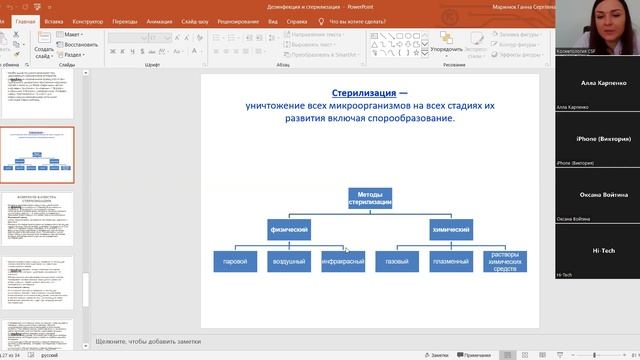This screenshot has width=640, height=360.
Task: Start slideshow icon in the status bar
Action: pos(560,355)
